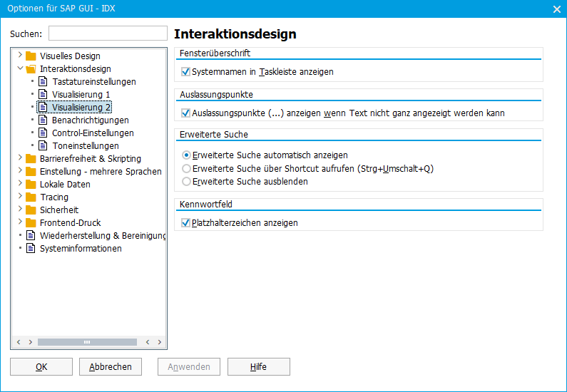Click the OK button
The height and width of the screenshot is (392, 567).
[x=41, y=367]
